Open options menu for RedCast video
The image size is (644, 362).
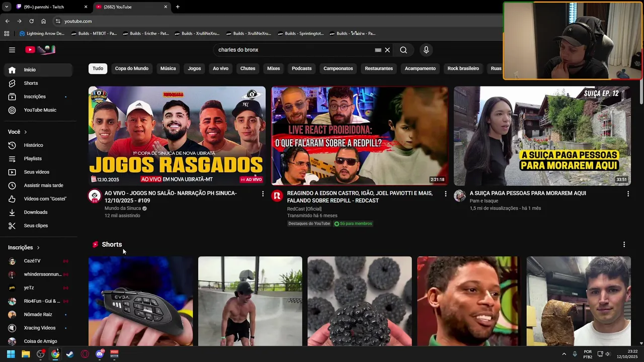(x=445, y=194)
